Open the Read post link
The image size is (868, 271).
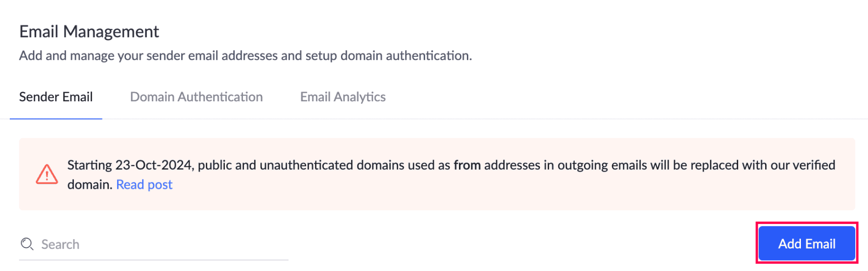[x=144, y=184]
